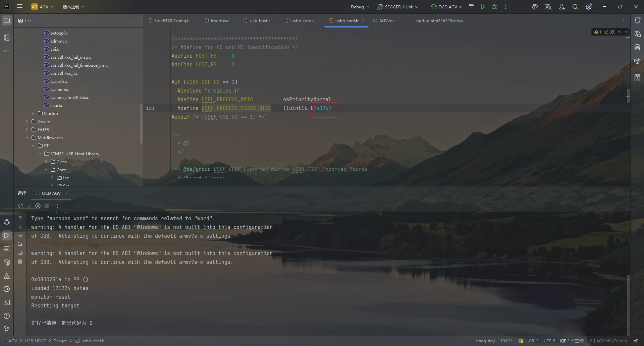644x346 pixels.
Task: Expand the Drivers folder
Action: point(27,122)
